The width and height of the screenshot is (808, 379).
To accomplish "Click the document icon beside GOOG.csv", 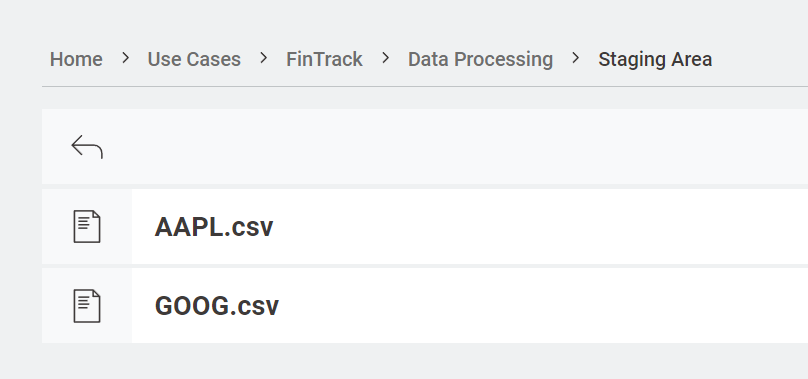I will (87, 306).
